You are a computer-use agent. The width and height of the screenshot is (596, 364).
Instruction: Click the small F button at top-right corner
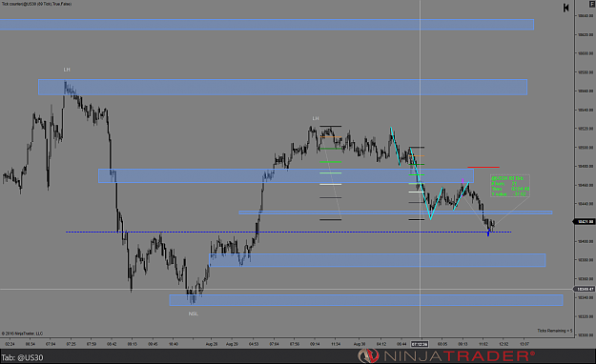592,4
